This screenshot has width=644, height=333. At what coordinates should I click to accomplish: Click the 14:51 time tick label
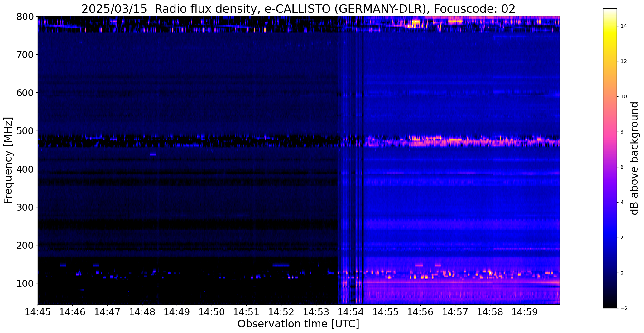pyautogui.click(x=247, y=312)
